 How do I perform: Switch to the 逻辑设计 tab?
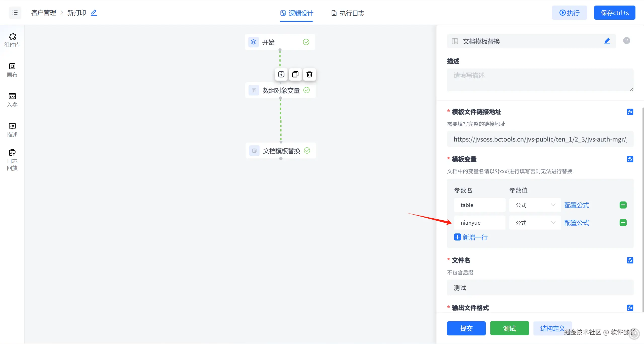click(x=297, y=13)
